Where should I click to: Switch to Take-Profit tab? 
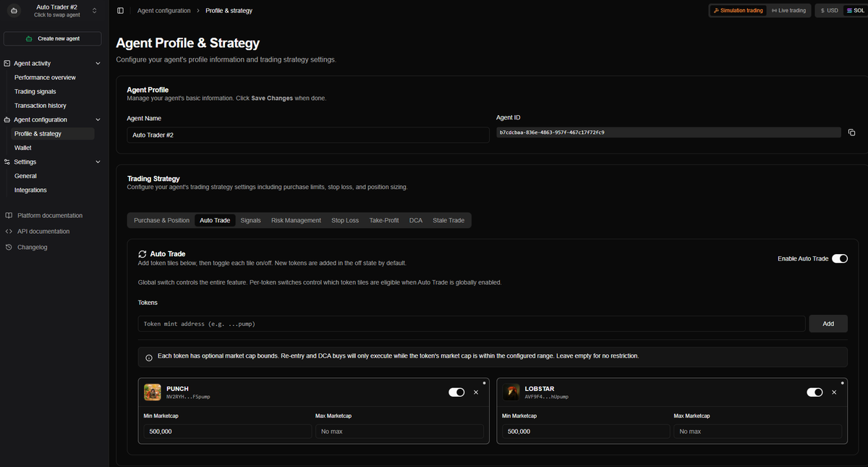coord(384,220)
